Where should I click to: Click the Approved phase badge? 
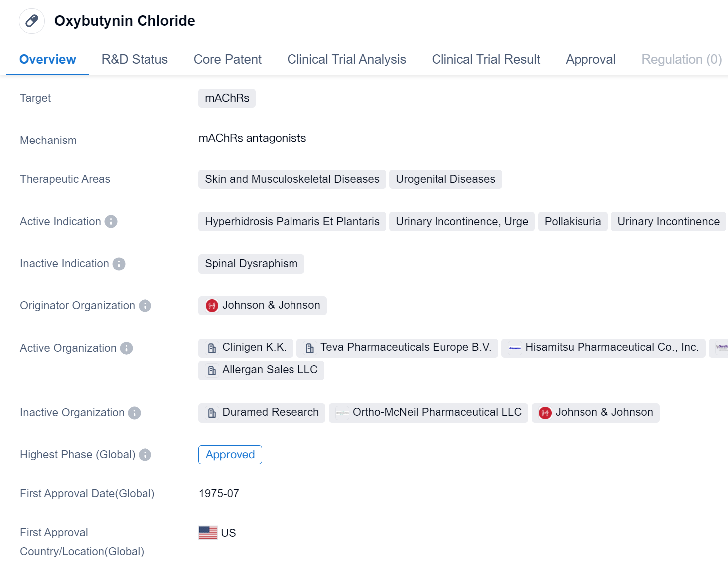[230, 455]
